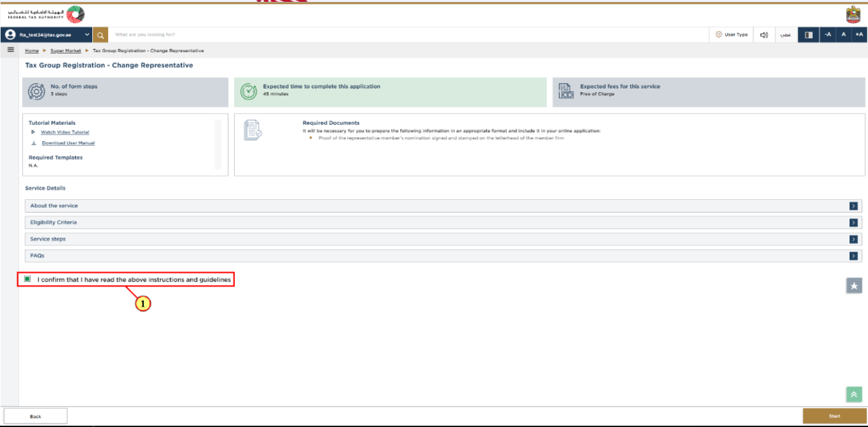868x427 pixels.
Task: Toggle the 'I confirm that I have read' checkbox
Action: pyautogui.click(x=27, y=280)
